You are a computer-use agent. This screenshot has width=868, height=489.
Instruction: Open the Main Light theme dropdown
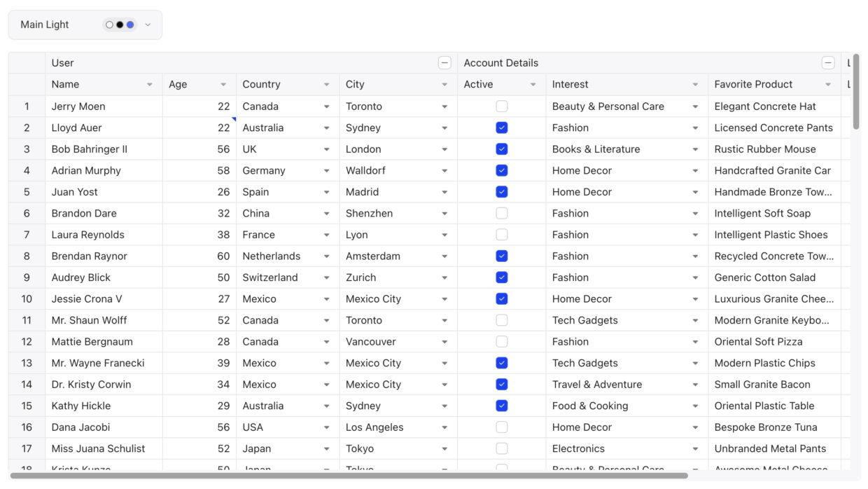tap(85, 25)
